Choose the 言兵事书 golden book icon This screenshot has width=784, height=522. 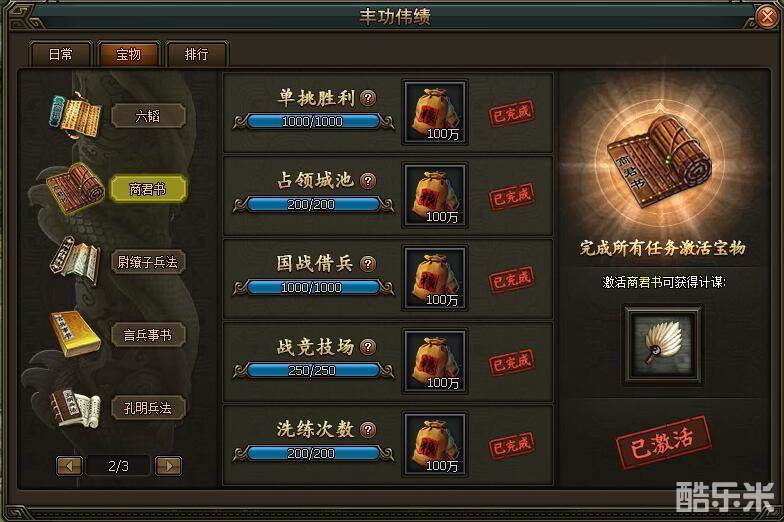[x=75, y=334]
